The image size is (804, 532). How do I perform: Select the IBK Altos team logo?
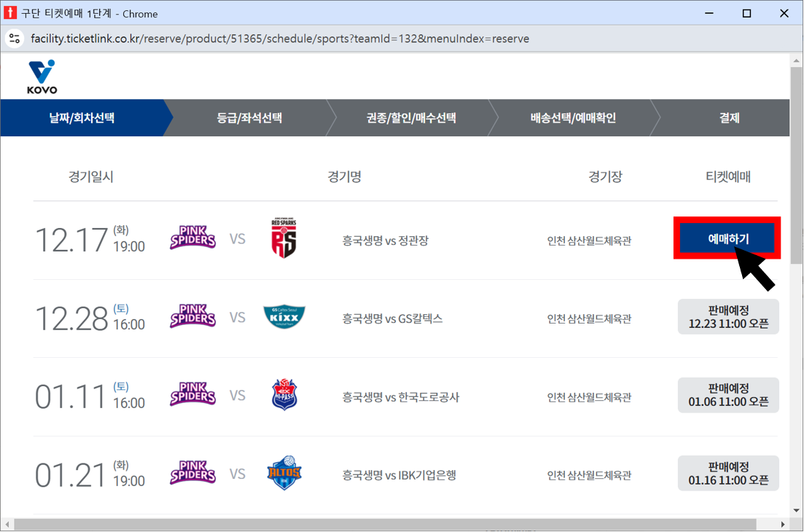[x=284, y=473]
